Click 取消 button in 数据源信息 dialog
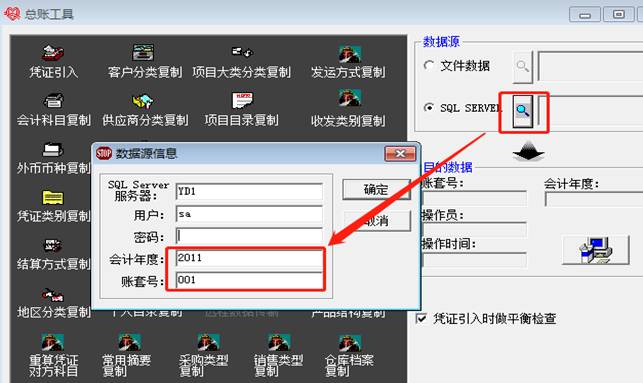The height and width of the screenshot is (383, 643). tap(376, 221)
